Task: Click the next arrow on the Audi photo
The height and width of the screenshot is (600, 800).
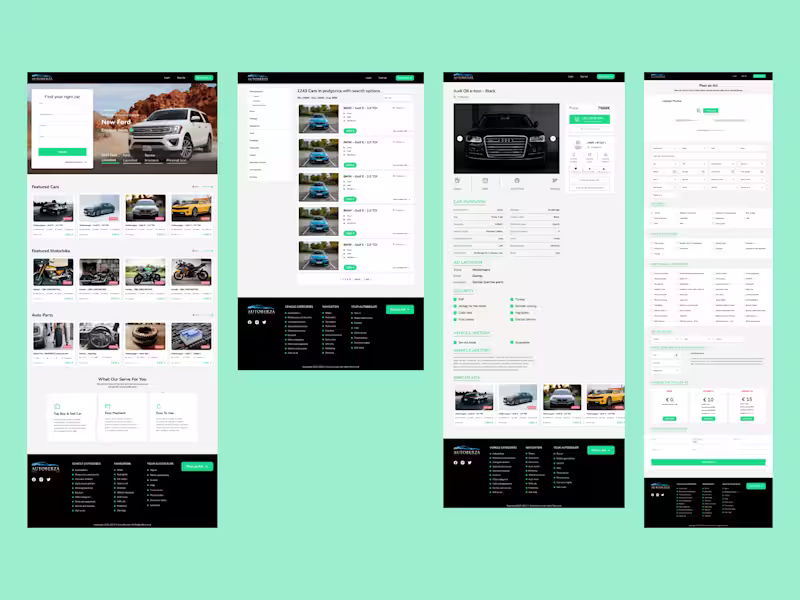Action: [x=553, y=138]
